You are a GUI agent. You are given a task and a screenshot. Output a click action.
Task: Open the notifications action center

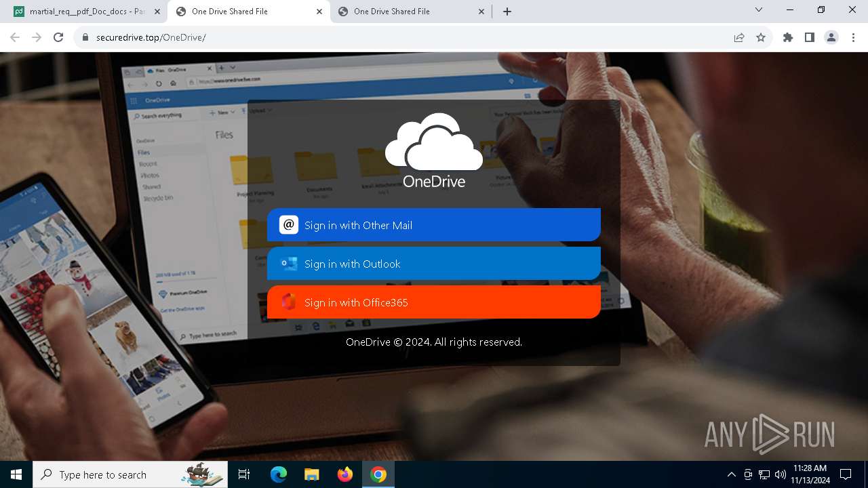(x=846, y=474)
